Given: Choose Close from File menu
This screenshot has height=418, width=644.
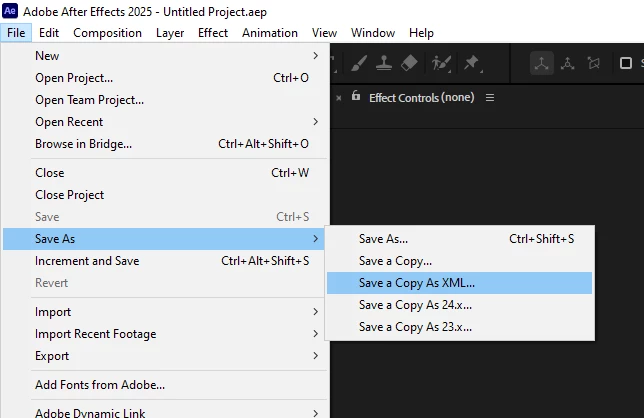Looking at the screenshot, I should tap(163, 173).
